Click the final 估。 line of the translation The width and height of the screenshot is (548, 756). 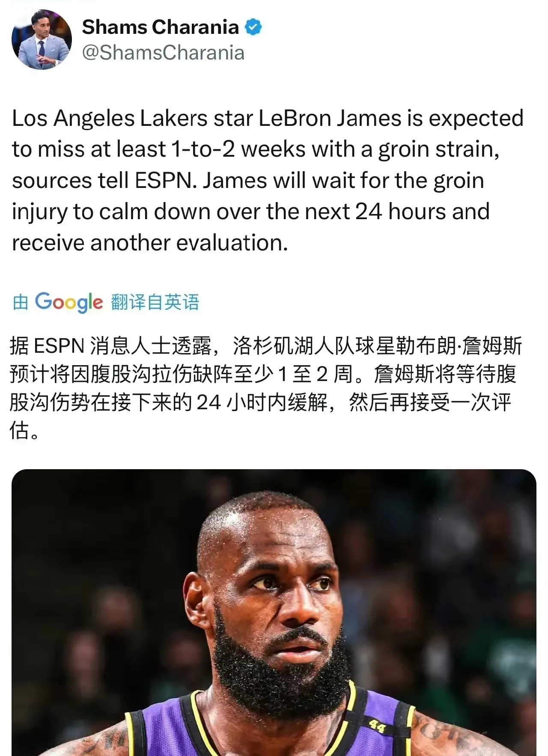[x=24, y=431]
